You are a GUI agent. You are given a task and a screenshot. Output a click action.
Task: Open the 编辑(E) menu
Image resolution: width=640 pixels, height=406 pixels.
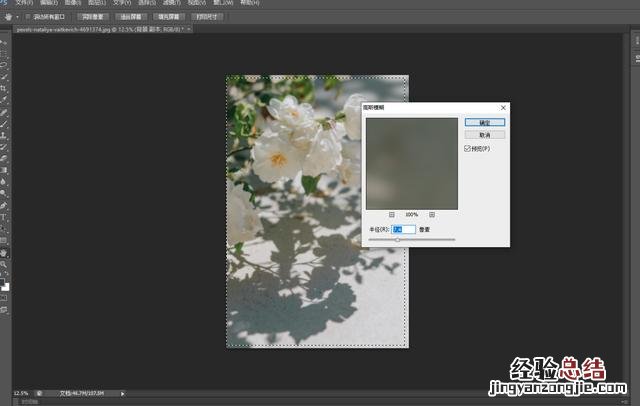click(49, 2)
